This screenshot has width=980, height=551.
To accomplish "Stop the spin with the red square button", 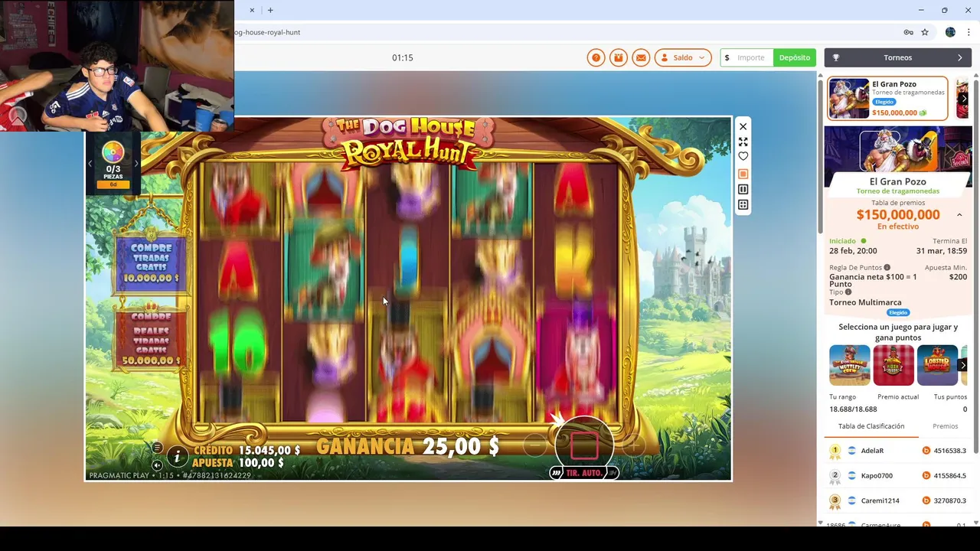I will pyautogui.click(x=584, y=445).
